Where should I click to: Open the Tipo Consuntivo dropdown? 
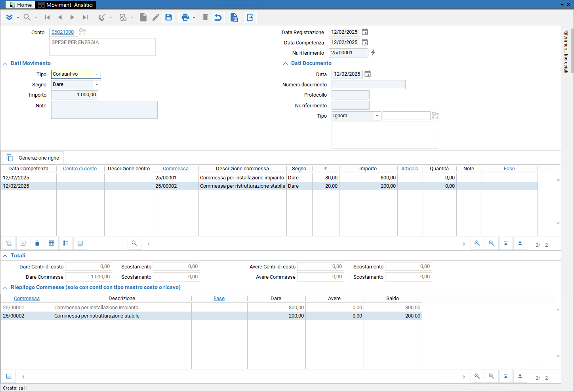pyautogui.click(x=97, y=74)
